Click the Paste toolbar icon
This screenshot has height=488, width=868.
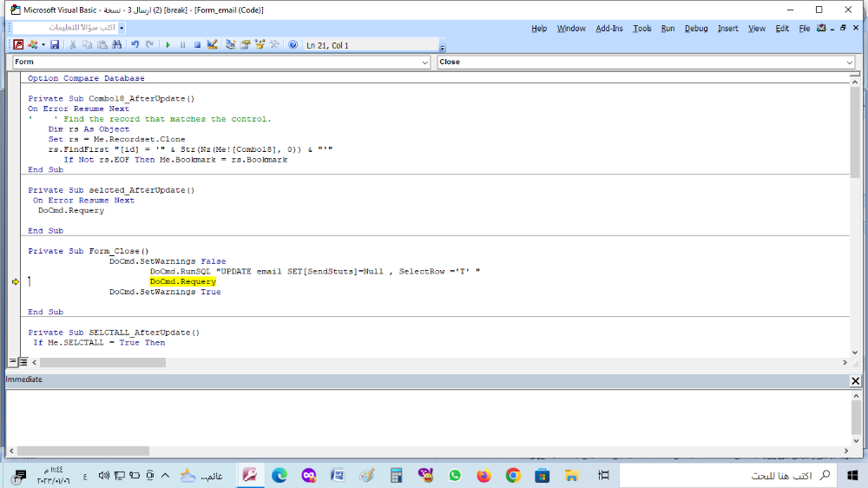point(102,45)
